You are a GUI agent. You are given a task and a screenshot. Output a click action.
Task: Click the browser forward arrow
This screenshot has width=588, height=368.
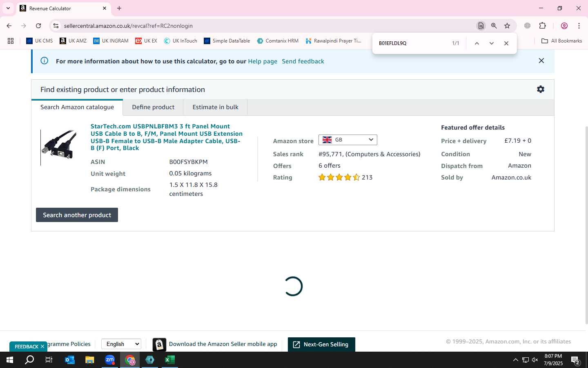pyautogui.click(x=24, y=26)
